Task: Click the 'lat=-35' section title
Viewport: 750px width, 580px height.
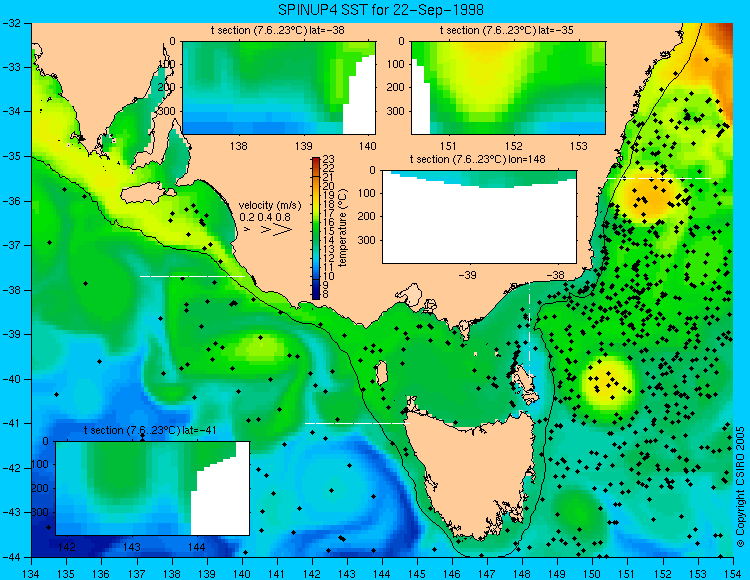Action: pos(507,31)
